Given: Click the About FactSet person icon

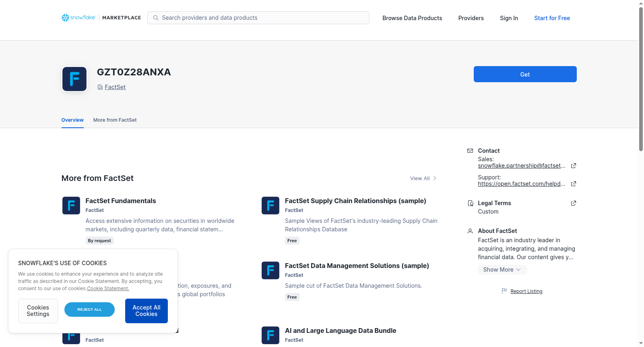Looking at the screenshot, I should pos(470,231).
